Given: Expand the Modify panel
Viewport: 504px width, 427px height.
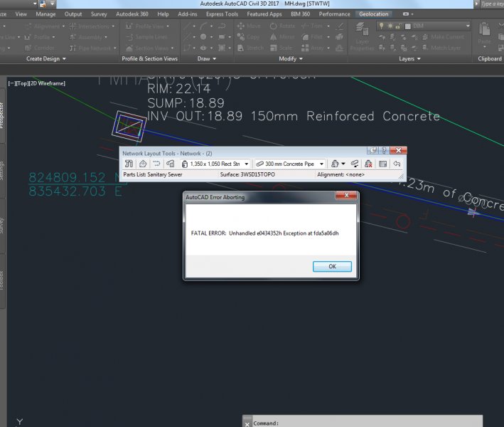Looking at the screenshot, I should coord(291,58).
